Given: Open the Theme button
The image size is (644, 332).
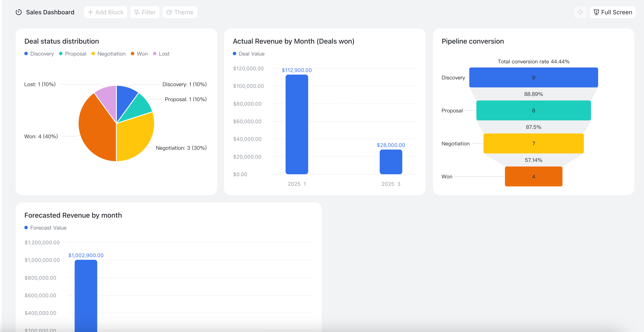Looking at the screenshot, I should [x=180, y=12].
